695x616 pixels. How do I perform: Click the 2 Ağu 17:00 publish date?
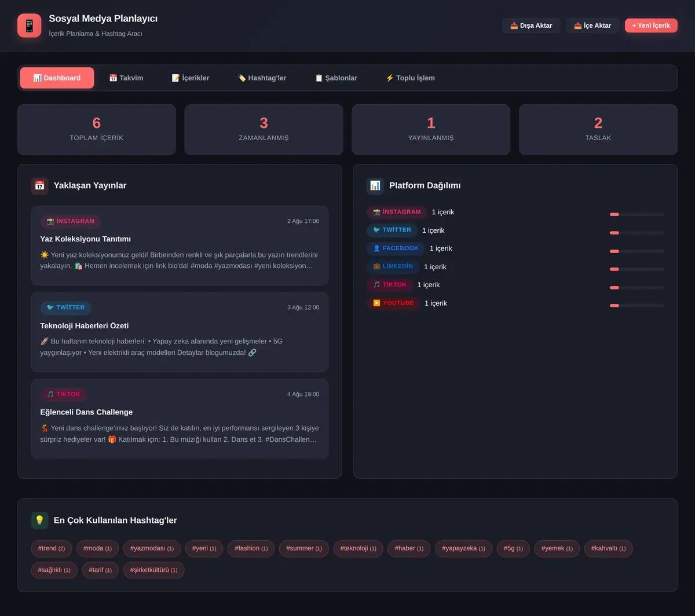[303, 221]
